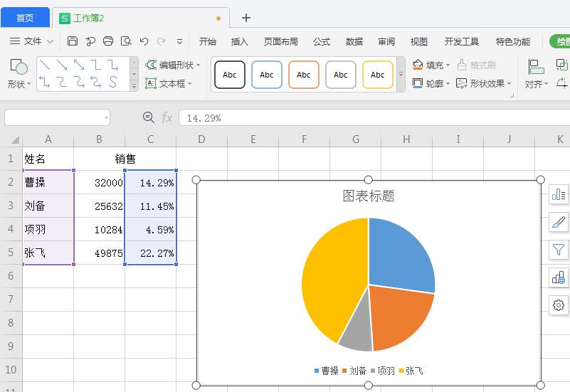Open the 轮廓 outline dropdown
Viewport: 570px width, 392px height.
click(431, 83)
